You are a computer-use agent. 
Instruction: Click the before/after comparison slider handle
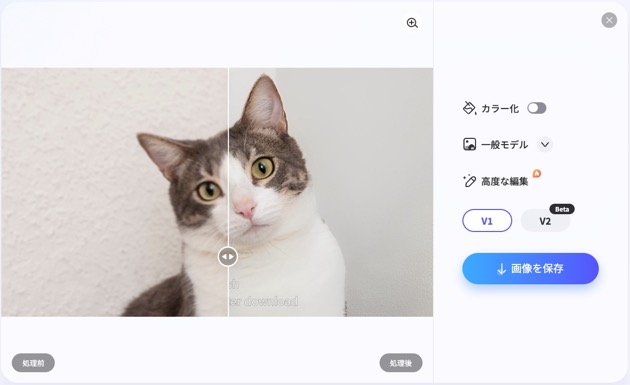[228, 256]
